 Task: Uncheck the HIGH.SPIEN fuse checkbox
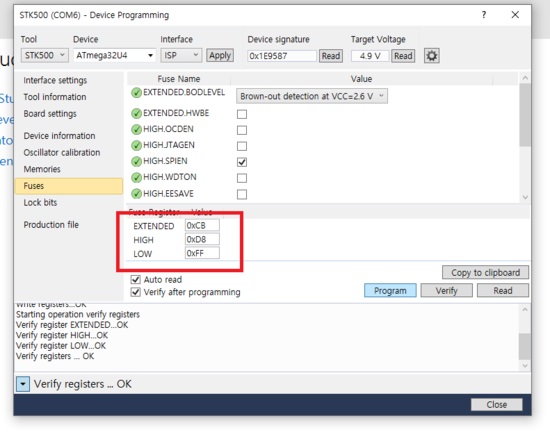tap(242, 162)
